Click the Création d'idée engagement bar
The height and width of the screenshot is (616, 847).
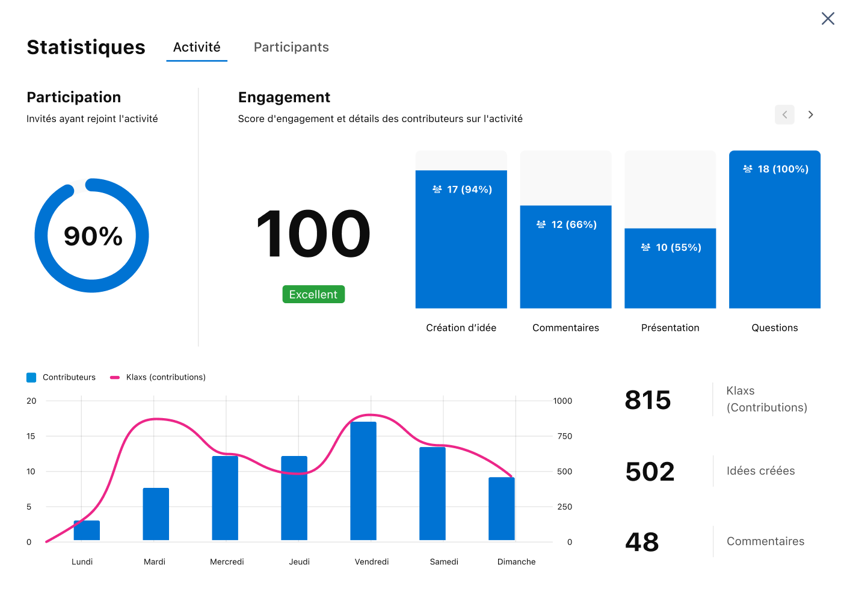tap(461, 239)
